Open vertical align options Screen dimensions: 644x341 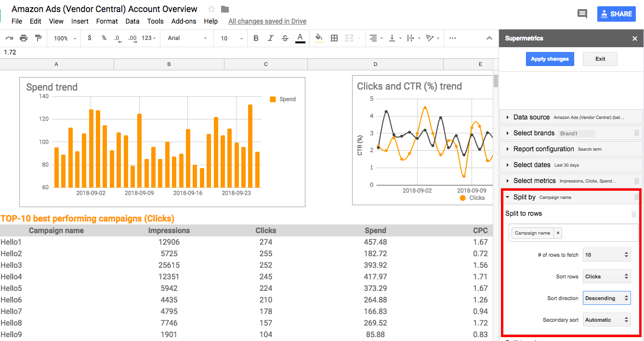394,38
